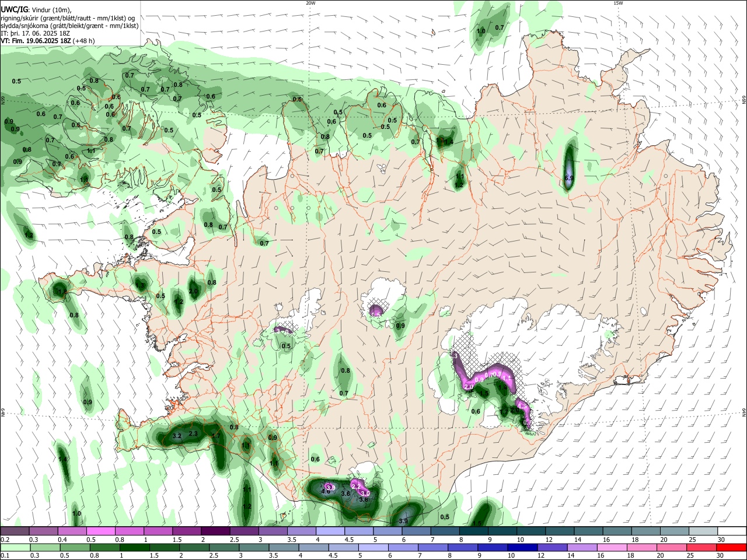Pick the darkest purple 2 swatch, upper scale

pos(215,531)
